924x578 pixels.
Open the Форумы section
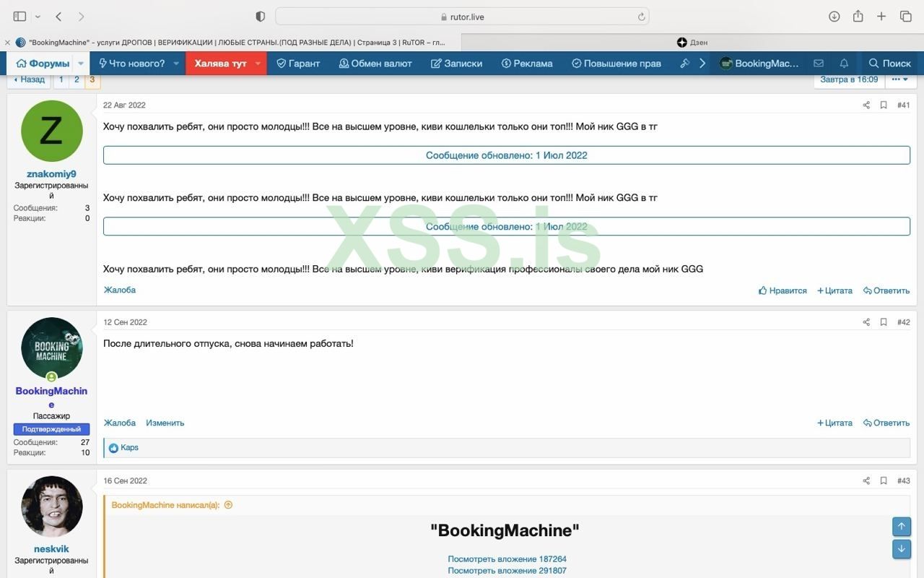43,64
